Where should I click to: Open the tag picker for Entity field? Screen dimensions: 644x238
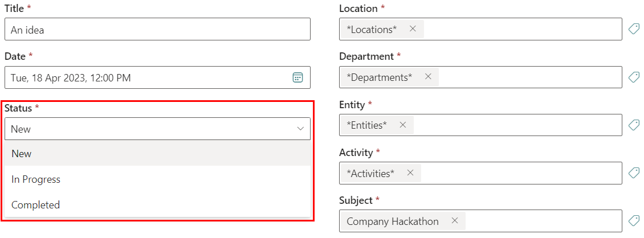pos(634,125)
